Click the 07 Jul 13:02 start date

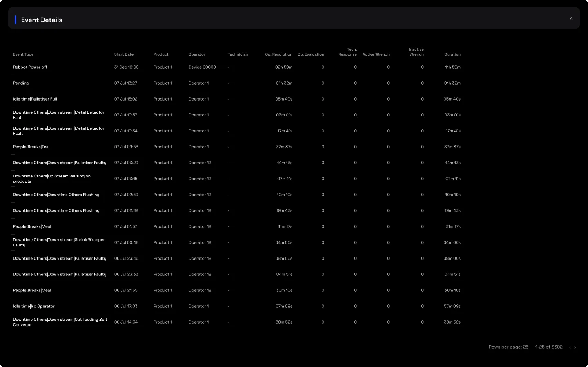point(126,99)
